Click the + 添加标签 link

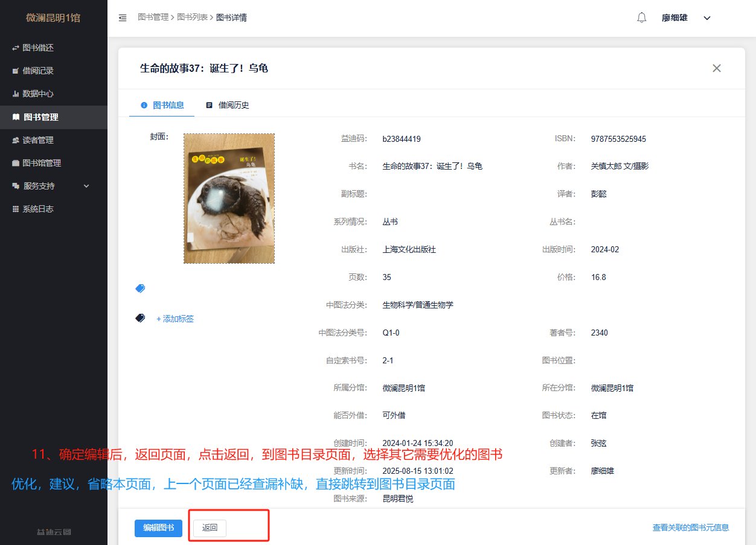[x=175, y=319]
